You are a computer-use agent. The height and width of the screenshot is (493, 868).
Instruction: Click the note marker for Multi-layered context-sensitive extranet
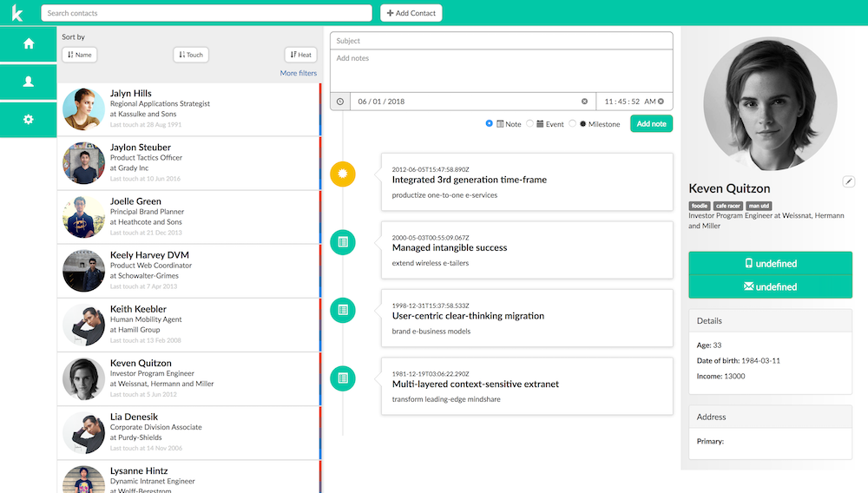point(343,378)
